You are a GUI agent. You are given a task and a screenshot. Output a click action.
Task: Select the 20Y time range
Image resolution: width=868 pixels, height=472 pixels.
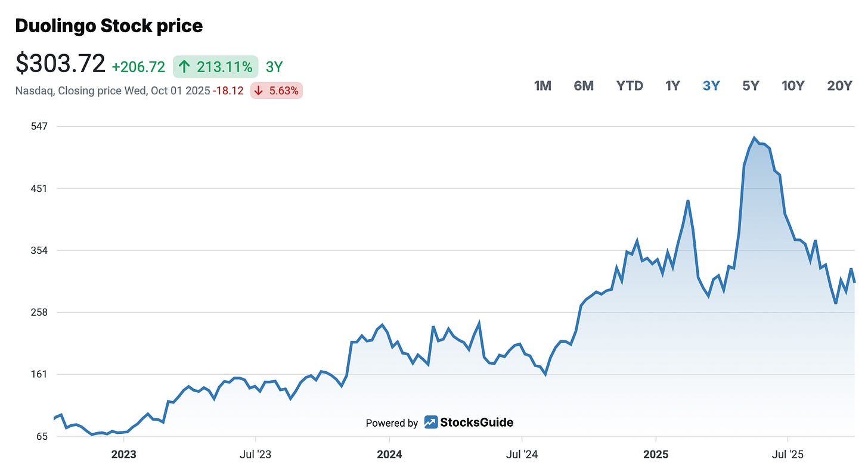[x=839, y=85]
